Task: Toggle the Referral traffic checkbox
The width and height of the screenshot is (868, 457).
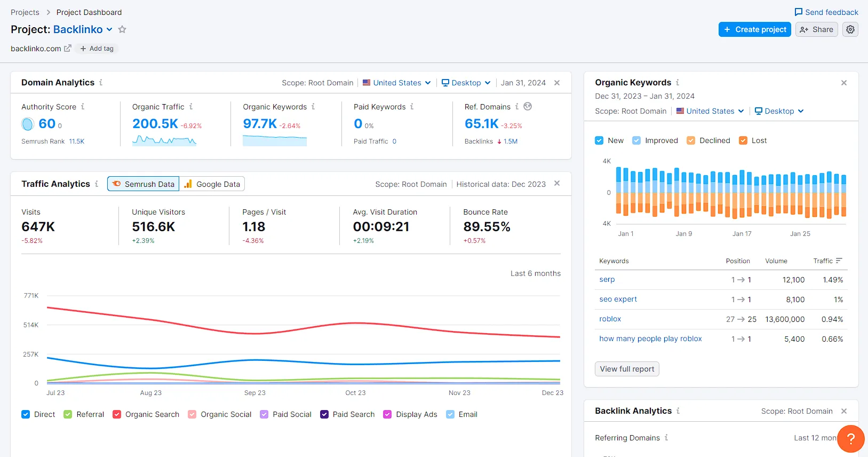Action: pyautogui.click(x=68, y=414)
